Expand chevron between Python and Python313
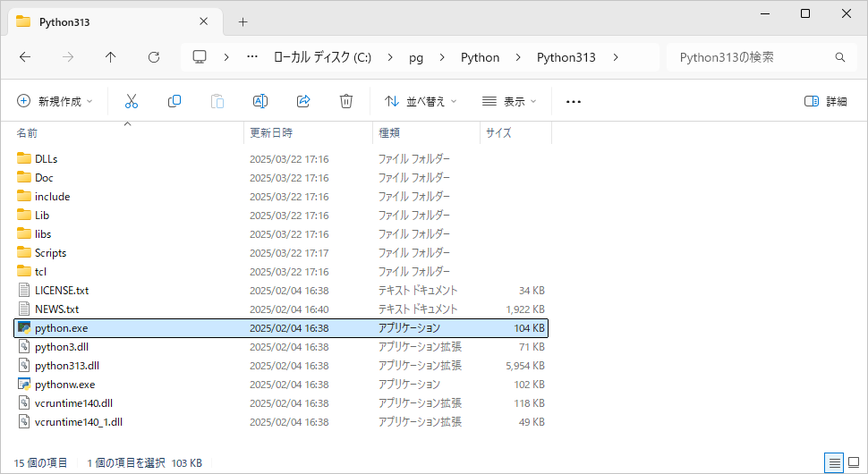 (x=518, y=57)
